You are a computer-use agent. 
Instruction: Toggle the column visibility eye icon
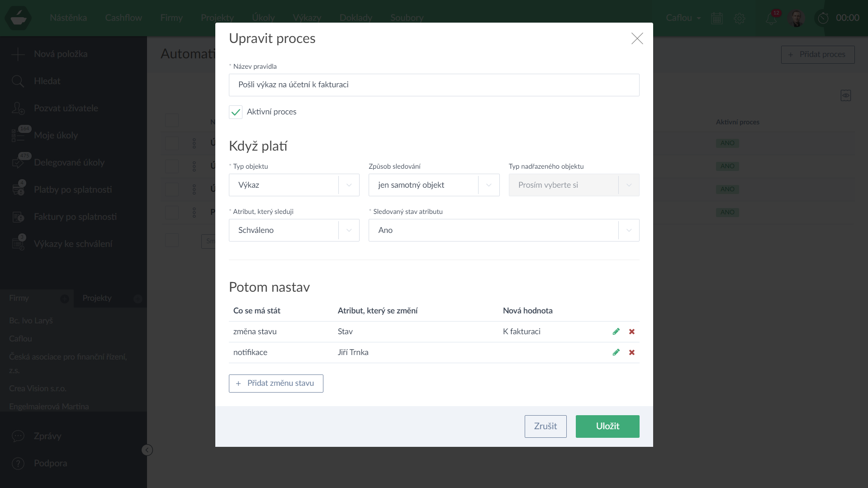[845, 95]
